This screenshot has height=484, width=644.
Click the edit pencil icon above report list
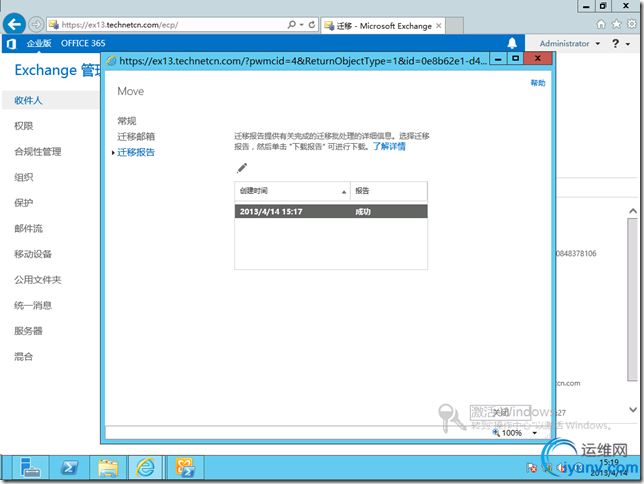242,168
